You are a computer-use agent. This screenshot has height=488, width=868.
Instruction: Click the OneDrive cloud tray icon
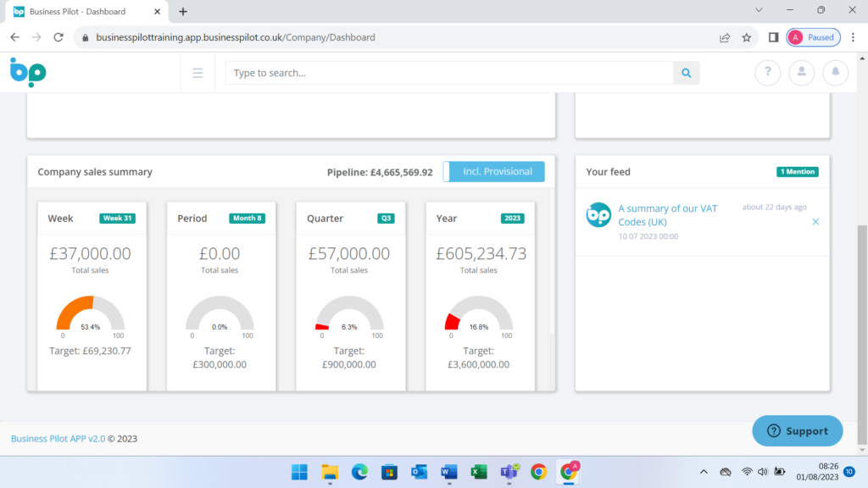click(726, 472)
